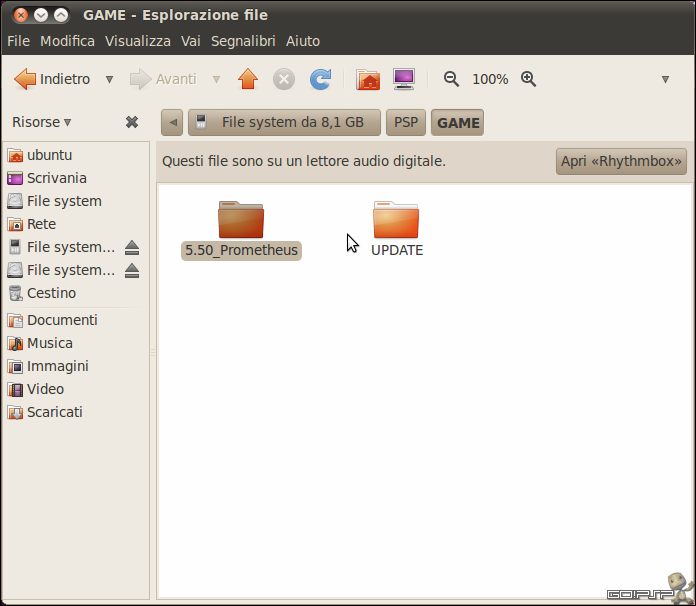This screenshot has height=606, width=696.
Task: Click the Musica note folder icon
Action: pyautogui.click(x=15, y=344)
